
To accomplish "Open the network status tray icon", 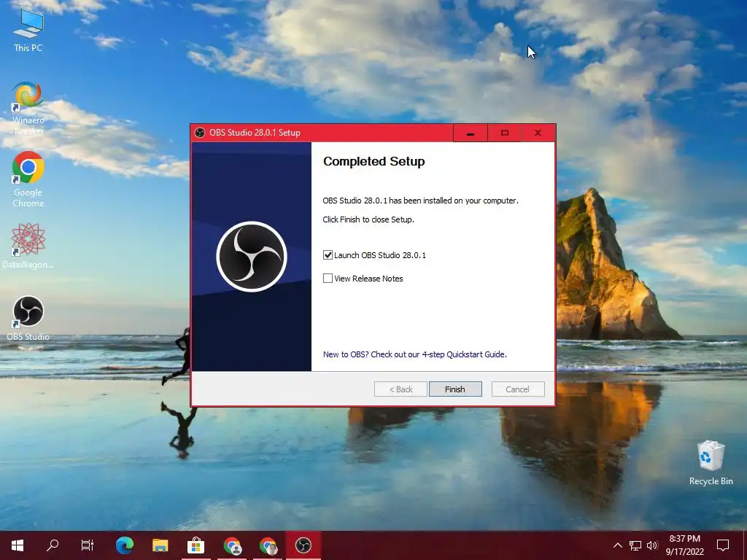I will click(635, 545).
